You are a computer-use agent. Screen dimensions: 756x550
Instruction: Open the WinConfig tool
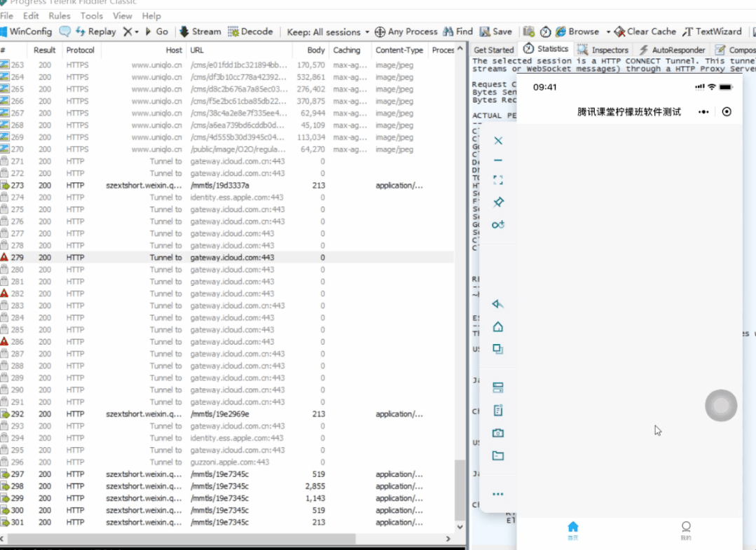[x=26, y=32]
